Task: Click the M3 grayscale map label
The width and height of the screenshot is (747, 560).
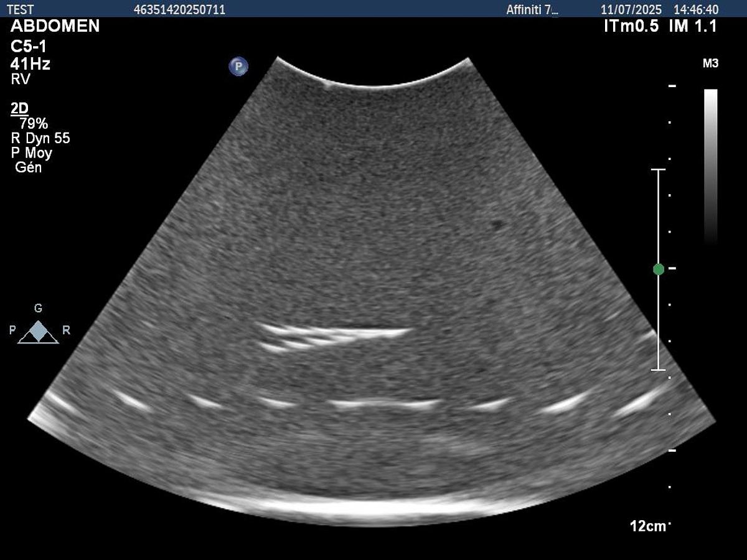Action: [710, 63]
